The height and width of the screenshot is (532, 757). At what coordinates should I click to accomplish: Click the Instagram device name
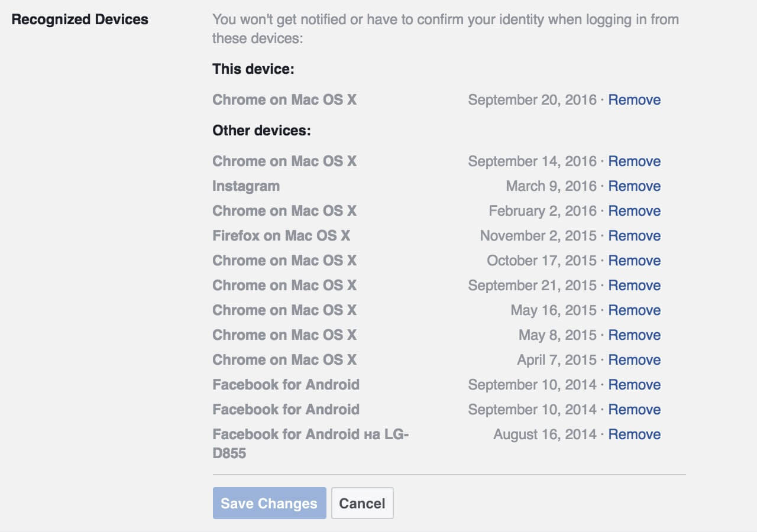click(246, 186)
